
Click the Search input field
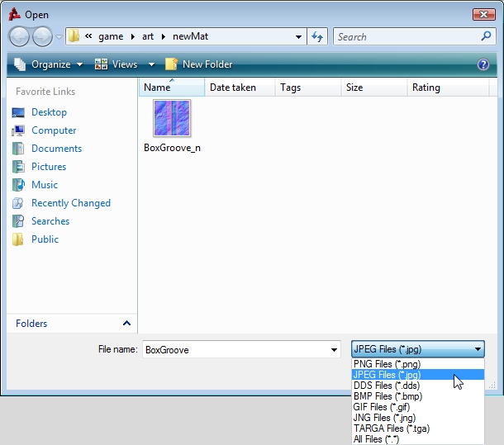click(405, 36)
